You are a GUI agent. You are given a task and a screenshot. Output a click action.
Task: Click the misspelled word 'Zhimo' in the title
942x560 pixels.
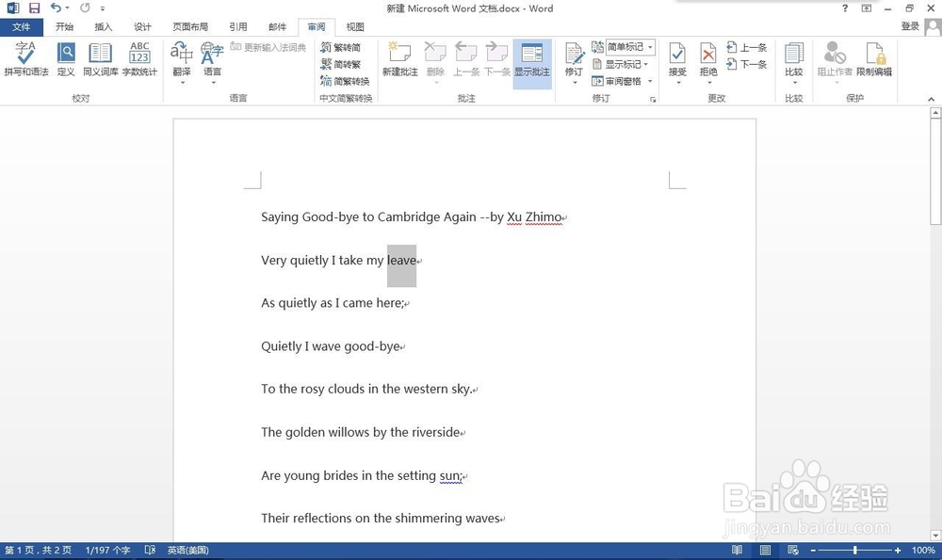[544, 217]
